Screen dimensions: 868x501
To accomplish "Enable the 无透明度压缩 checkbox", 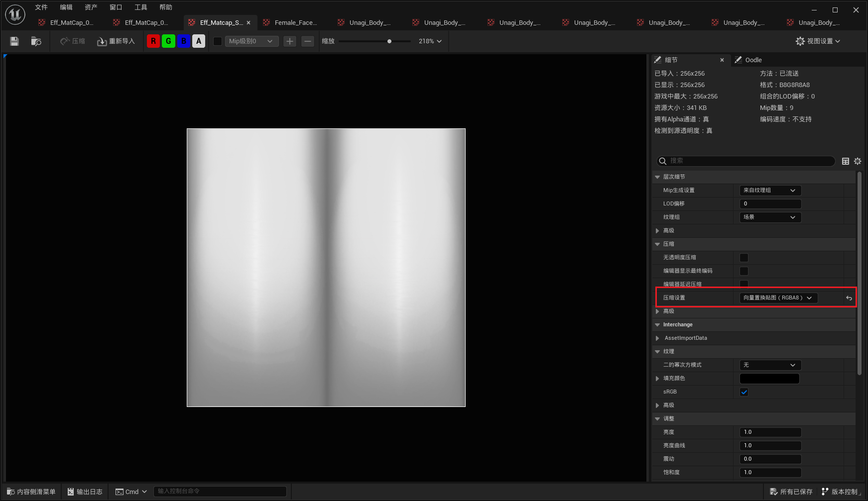I will click(744, 258).
